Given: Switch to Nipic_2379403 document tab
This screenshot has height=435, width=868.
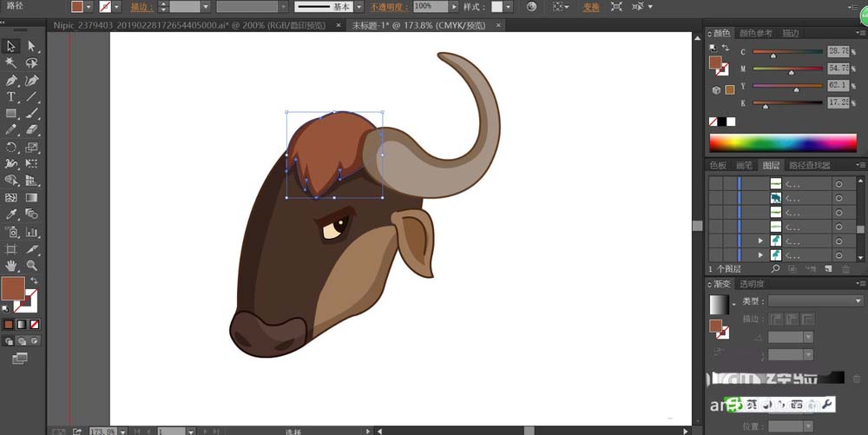Looking at the screenshot, I should tap(189, 25).
